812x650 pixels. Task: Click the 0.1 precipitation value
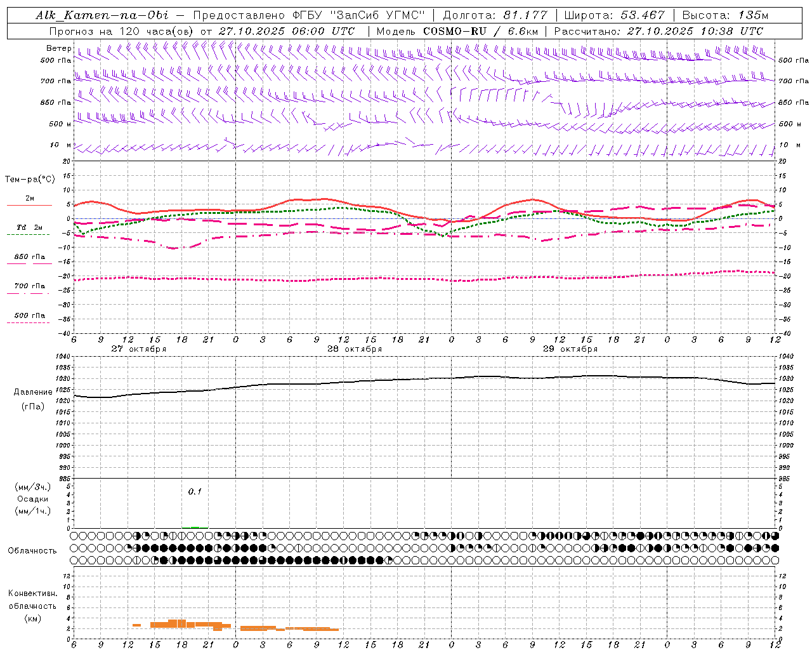194,492
